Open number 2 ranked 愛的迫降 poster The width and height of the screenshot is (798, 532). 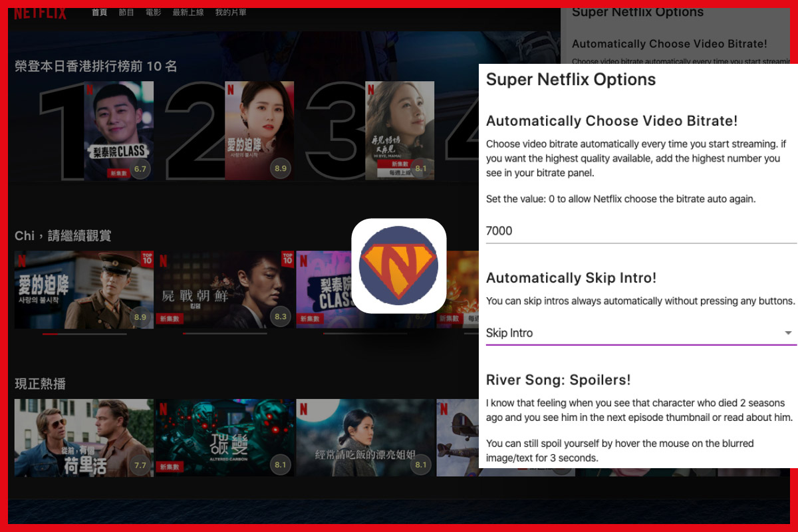tap(259, 131)
